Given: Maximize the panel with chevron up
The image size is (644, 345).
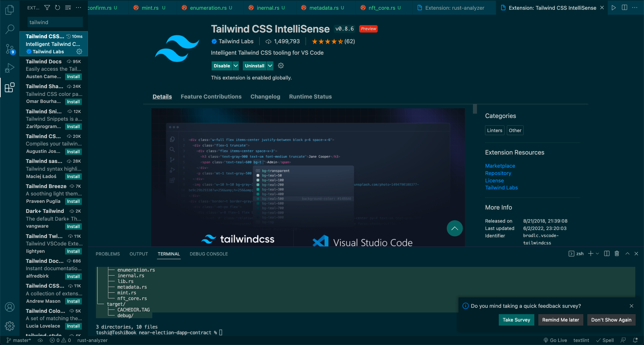Looking at the screenshot, I should tap(627, 253).
